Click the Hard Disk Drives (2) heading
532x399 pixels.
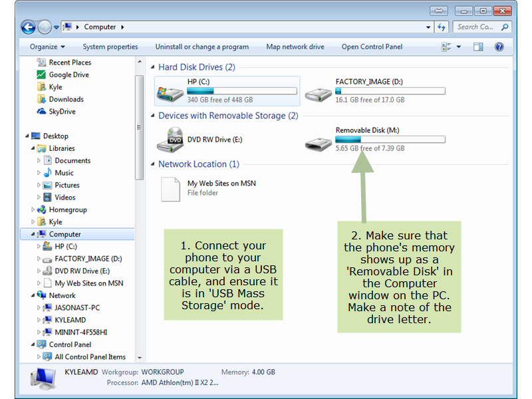tap(197, 67)
